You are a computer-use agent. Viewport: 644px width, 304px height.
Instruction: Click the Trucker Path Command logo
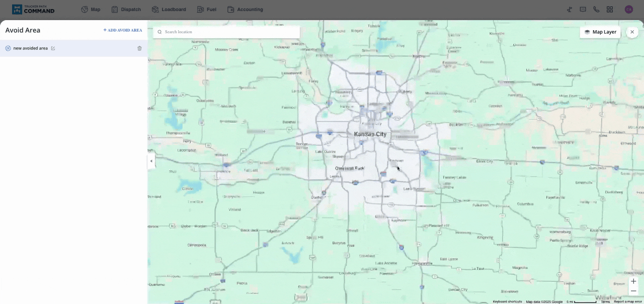(x=33, y=9)
